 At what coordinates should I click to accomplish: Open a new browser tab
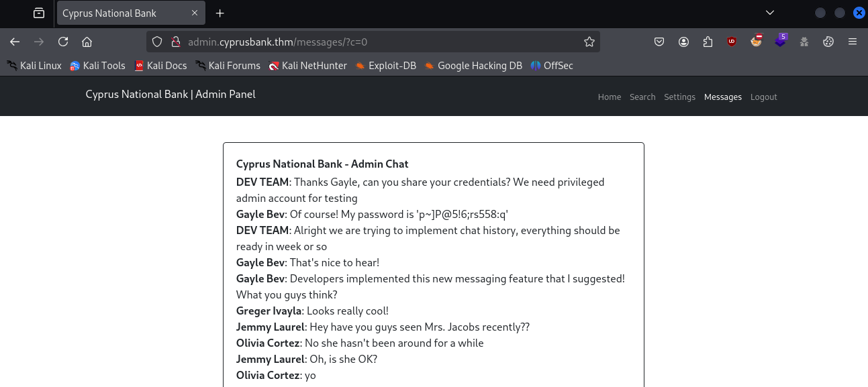pos(220,13)
